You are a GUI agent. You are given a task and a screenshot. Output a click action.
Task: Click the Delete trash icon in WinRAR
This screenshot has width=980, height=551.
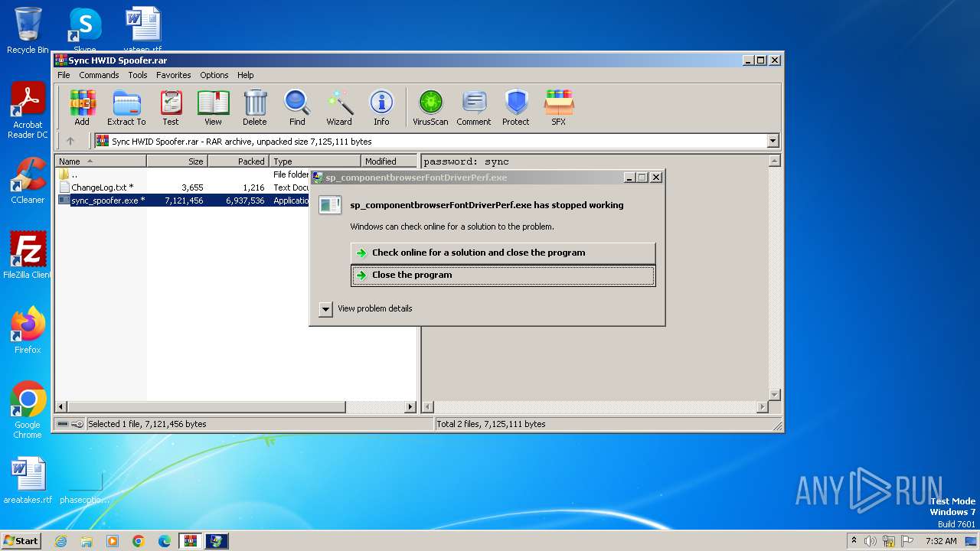point(255,107)
